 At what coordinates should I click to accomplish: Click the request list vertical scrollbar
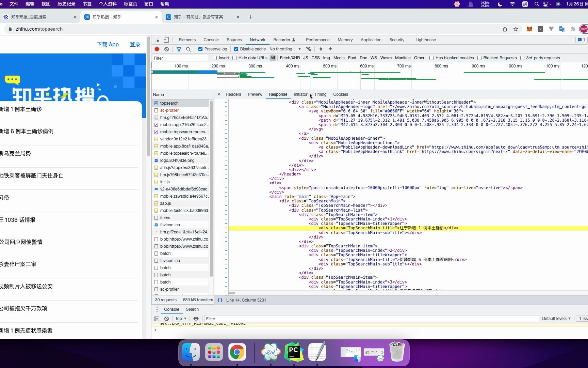[x=211, y=188]
